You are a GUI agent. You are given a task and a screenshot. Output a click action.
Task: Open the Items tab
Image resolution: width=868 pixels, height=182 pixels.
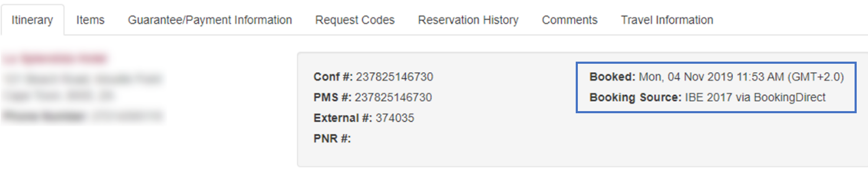click(x=90, y=20)
